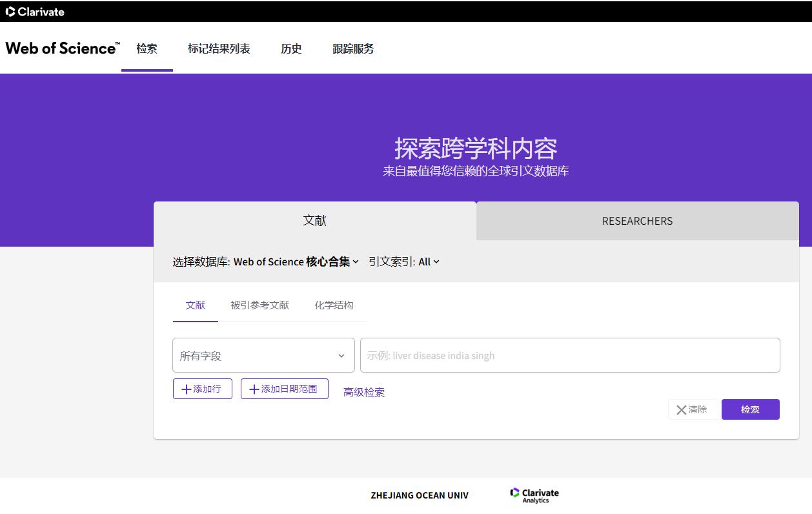The width and height of the screenshot is (812, 514).
Task: Open the 所有字段 field selector
Action: pos(263,355)
